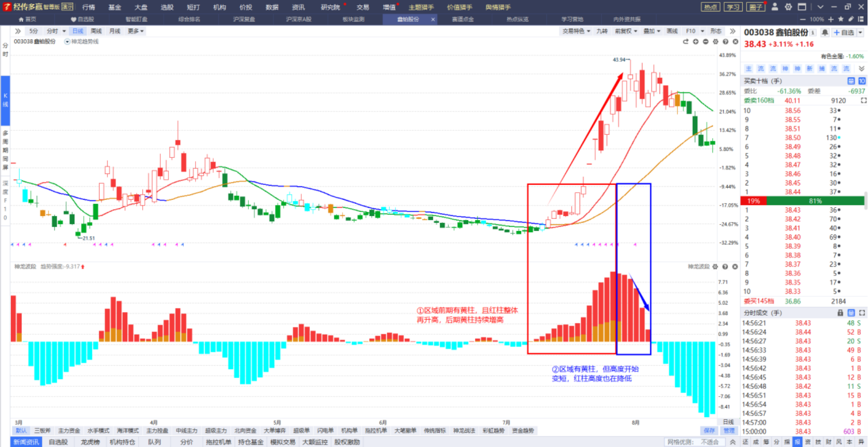Screen dimensions: 868x447
Task: Open the 选股 menu
Action: [x=167, y=7]
